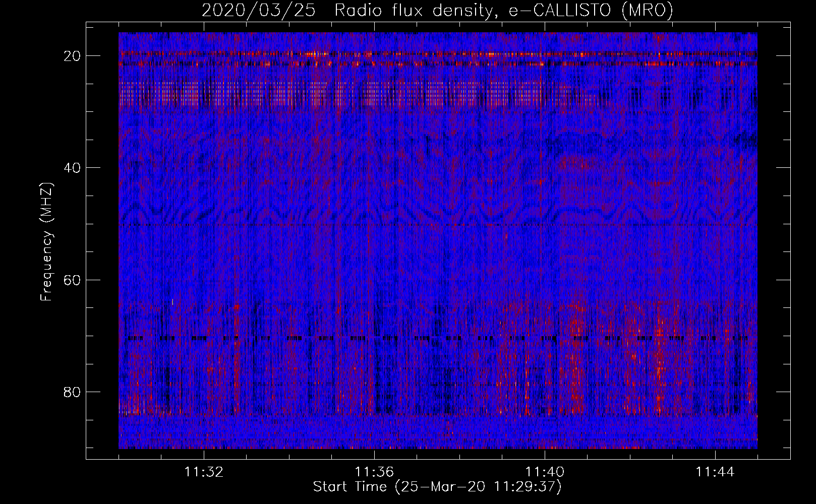Click the time tick label 11:44
This screenshot has width=816, height=504.
[715, 472]
